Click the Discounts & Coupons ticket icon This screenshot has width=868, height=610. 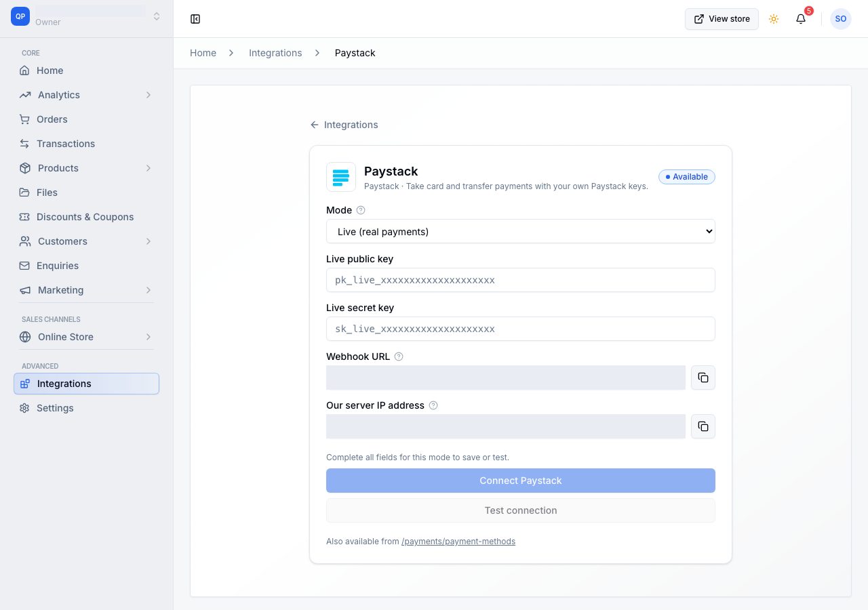click(x=24, y=217)
